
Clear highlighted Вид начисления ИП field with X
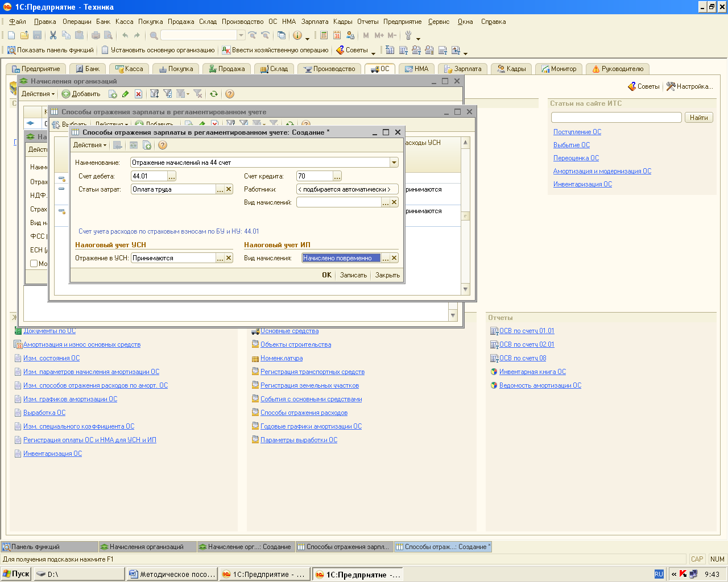(394, 258)
